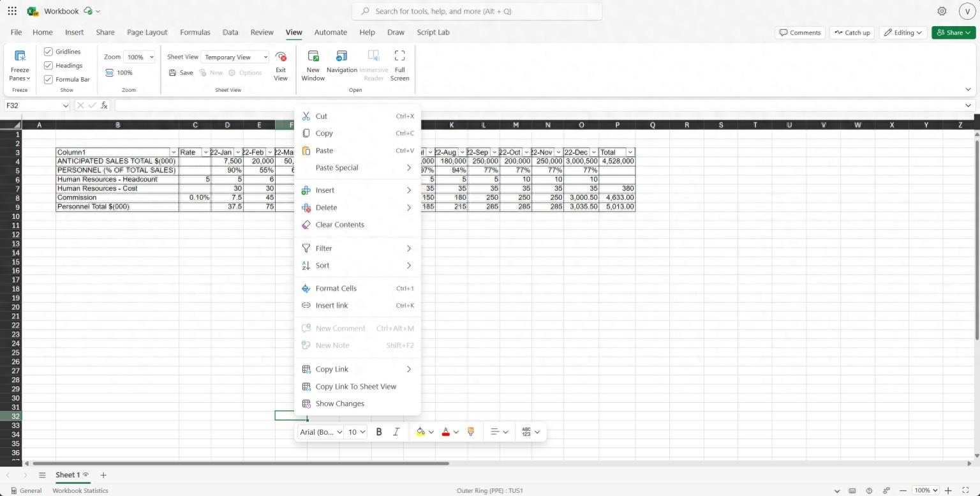Uncheck the Gridlines checkbox

coord(48,52)
